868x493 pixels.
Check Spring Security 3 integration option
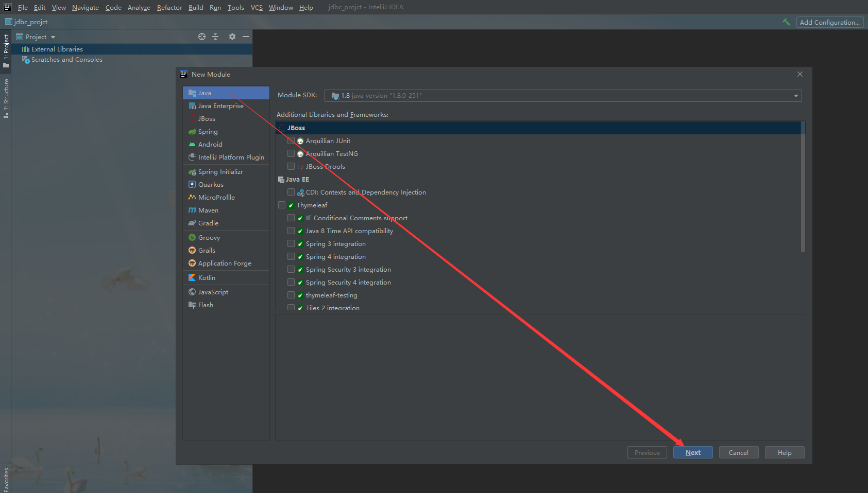click(x=291, y=269)
